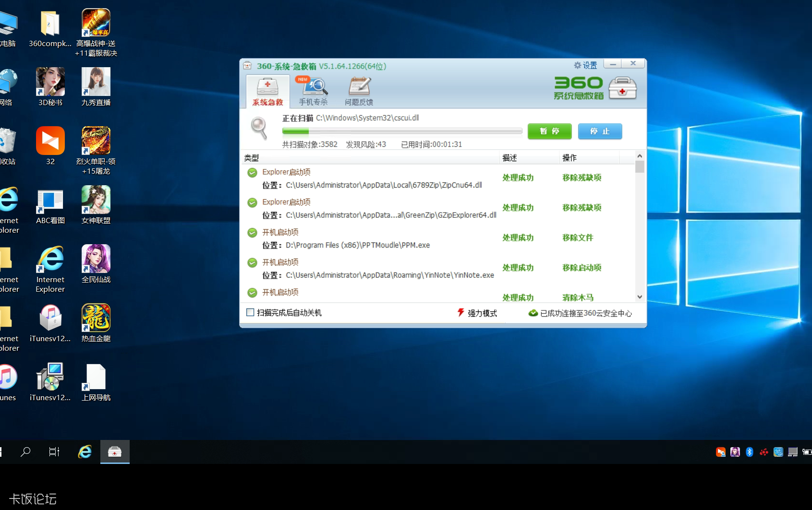812x510 pixels.
Task: Open 设置 gear settings
Action: click(585, 65)
